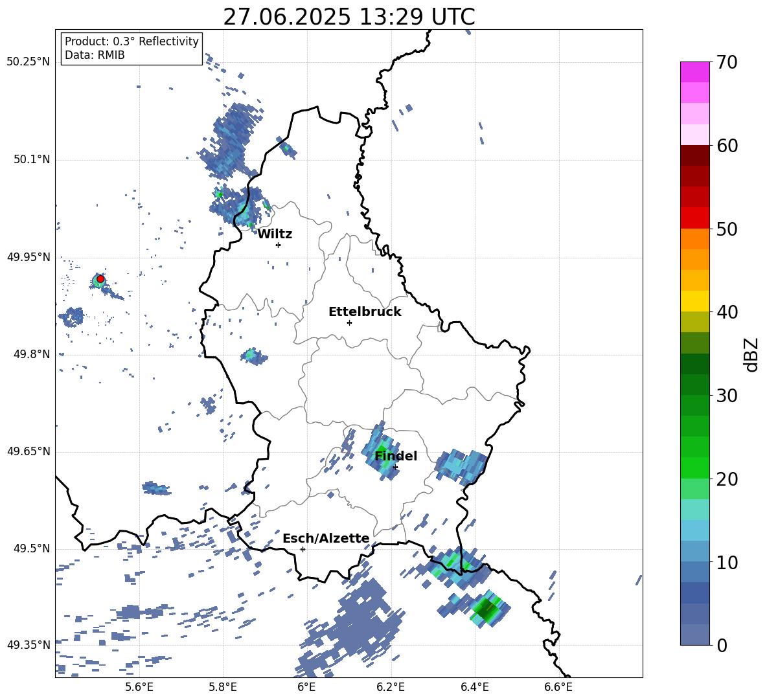The height and width of the screenshot is (700, 767).
Task: Click the green radar echo at Findel
Action: (381, 453)
